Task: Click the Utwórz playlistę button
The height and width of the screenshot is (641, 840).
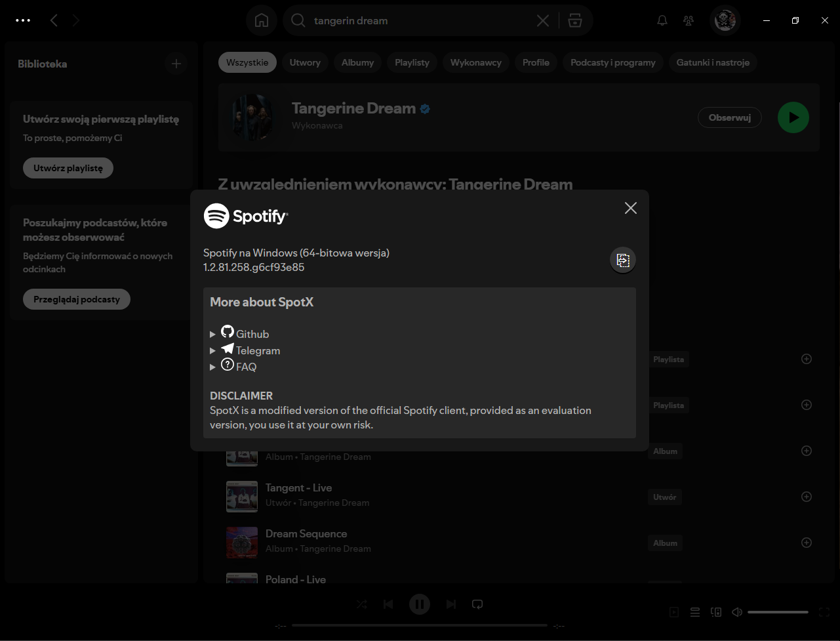Action: click(68, 168)
